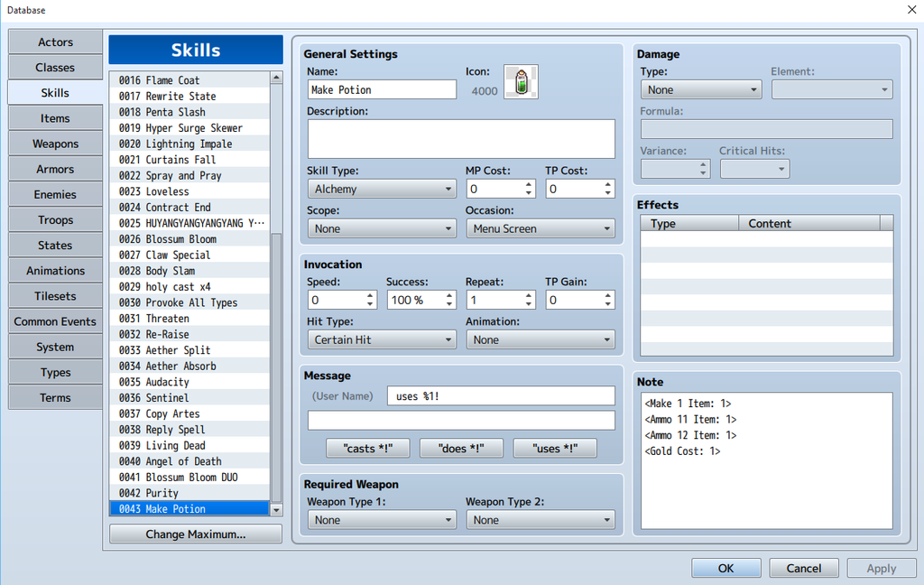Click the skill Name input field
Image resolution: width=924 pixels, height=585 pixels.
(381, 89)
